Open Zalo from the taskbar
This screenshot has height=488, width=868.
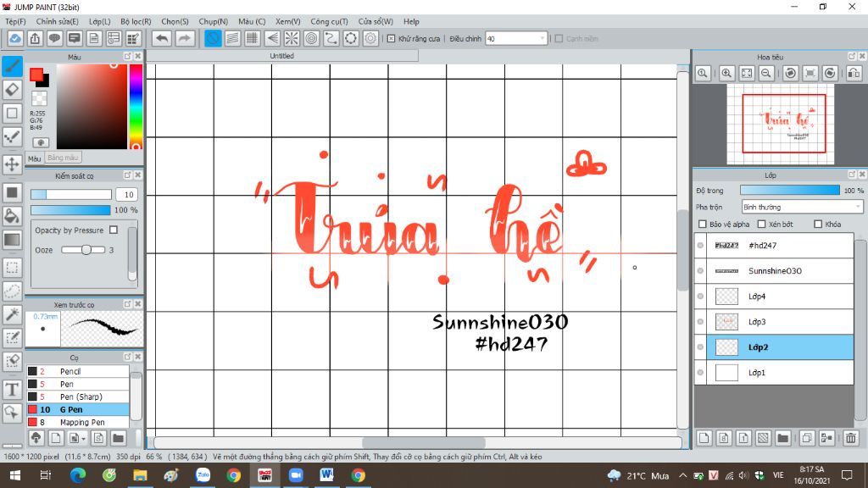(x=203, y=475)
